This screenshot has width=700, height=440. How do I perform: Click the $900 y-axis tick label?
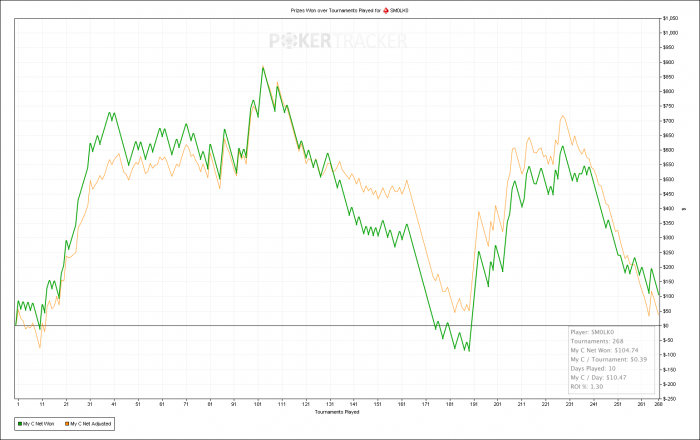pos(668,62)
